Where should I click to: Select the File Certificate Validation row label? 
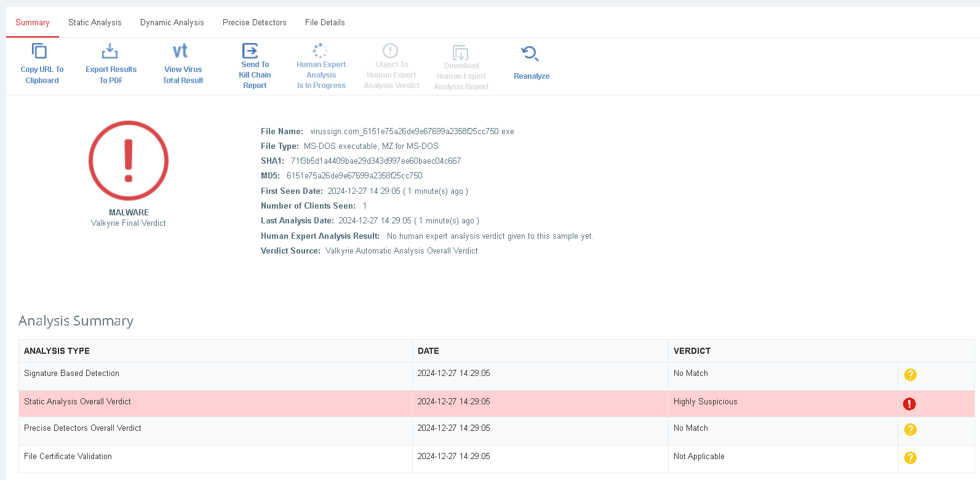click(x=68, y=456)
